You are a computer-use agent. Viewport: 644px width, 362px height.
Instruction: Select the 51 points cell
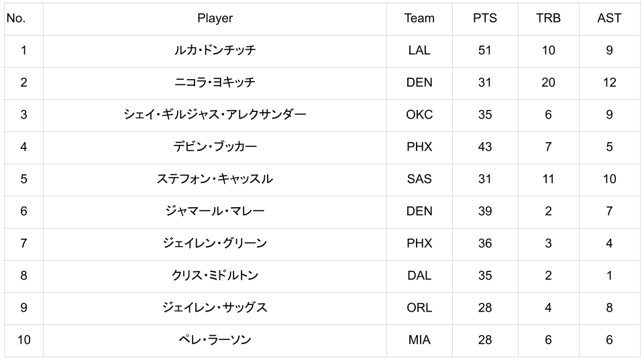tap(484, 50)
